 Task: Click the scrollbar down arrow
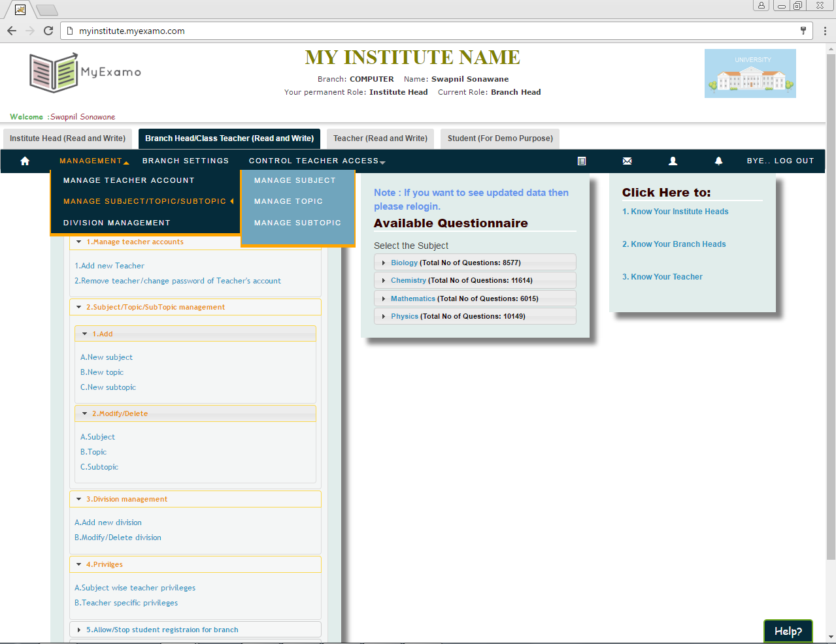point(831,636)
